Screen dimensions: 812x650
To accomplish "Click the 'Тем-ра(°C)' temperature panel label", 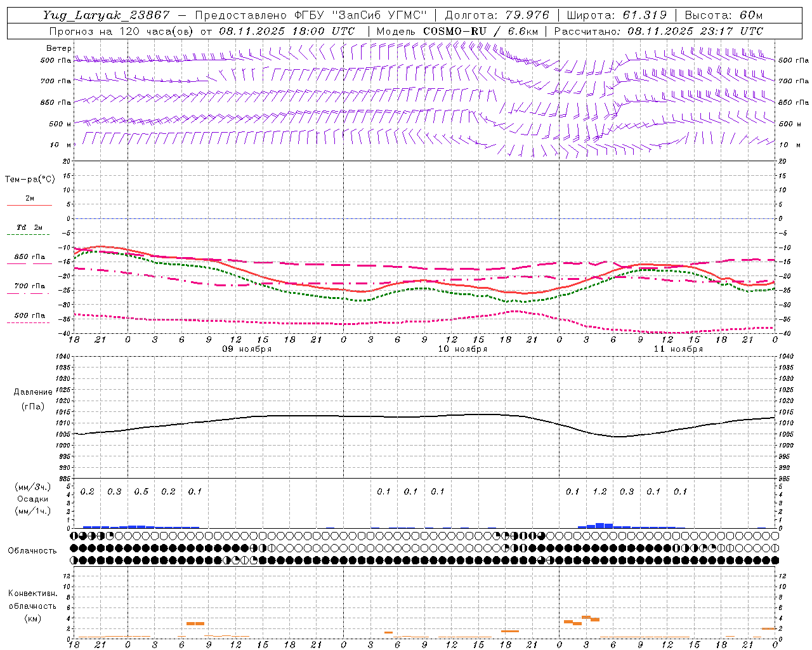I will click(x=30, y=180).
